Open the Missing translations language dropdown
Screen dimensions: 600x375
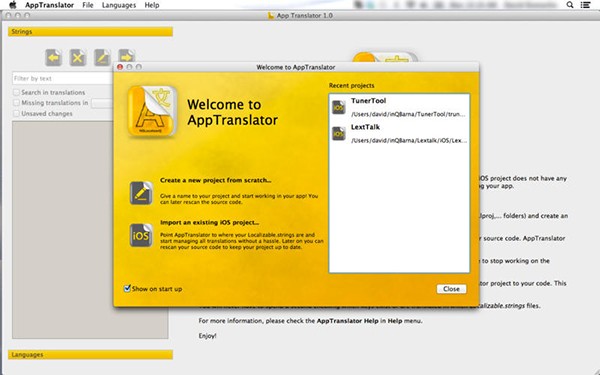pyautogui.click(x=102, y=103)
